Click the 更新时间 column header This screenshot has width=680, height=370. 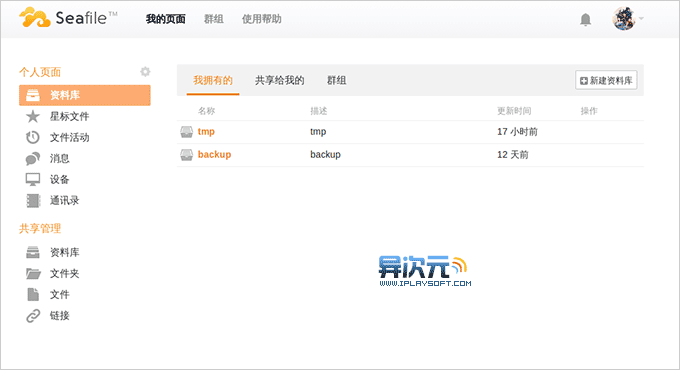[514, 111]
